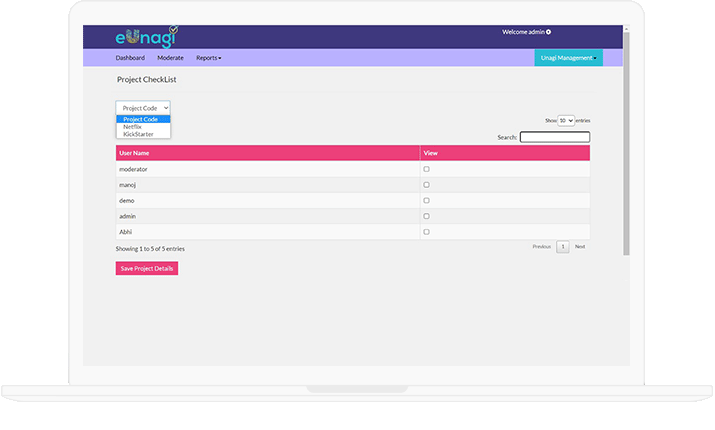Select Netflix from the project list
The image size is (715, 430).
click(x=143, y=127)
